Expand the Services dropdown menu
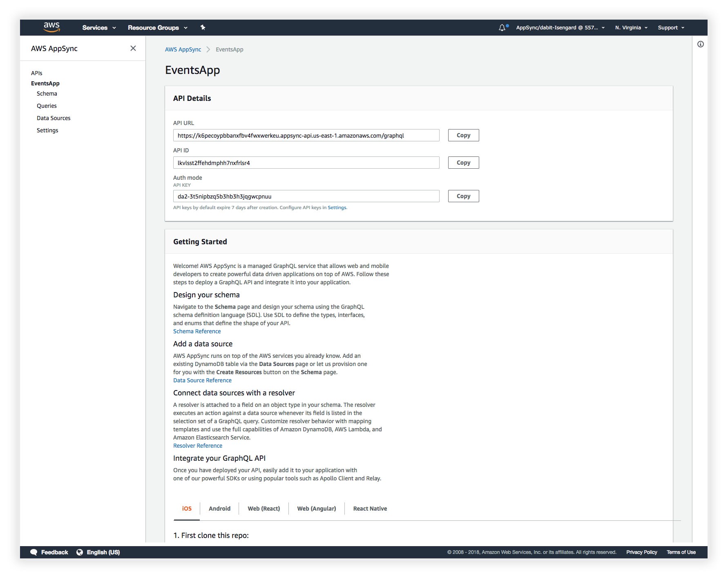This screenshot has width=728, height=578. (99, 28)
